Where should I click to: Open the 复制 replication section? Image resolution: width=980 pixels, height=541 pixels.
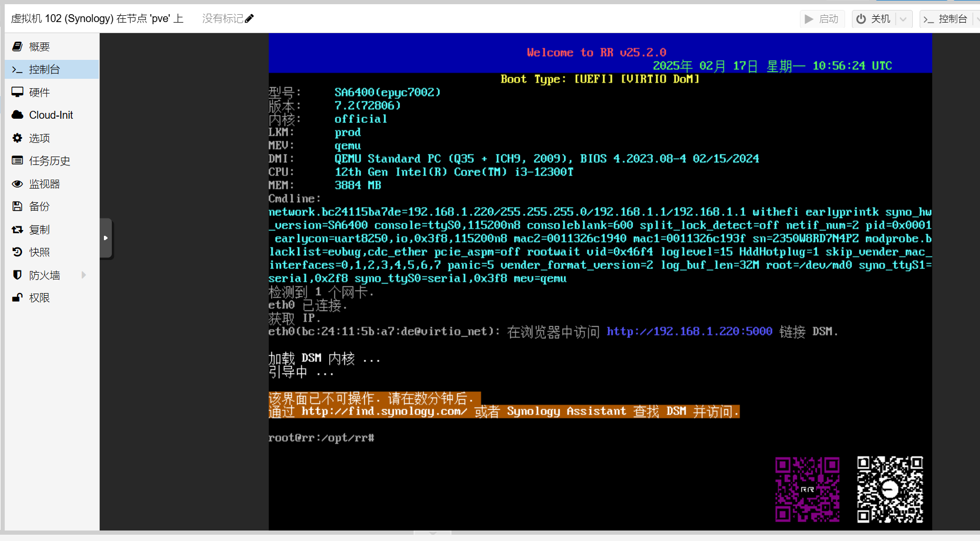(52, 230)
